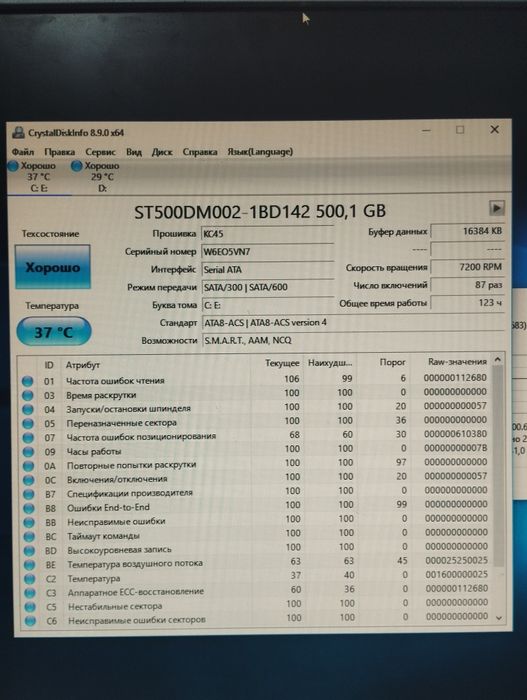527x700 pixels.
Task: Select the Нестабильные сектора row text
Action: (115, 607)
